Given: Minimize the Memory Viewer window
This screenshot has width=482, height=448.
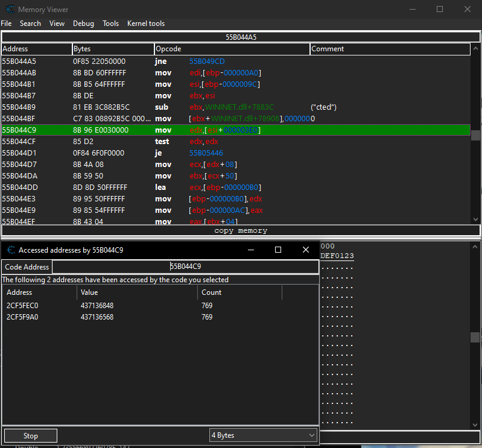Looking at the screenshot, I should point(413,9).
